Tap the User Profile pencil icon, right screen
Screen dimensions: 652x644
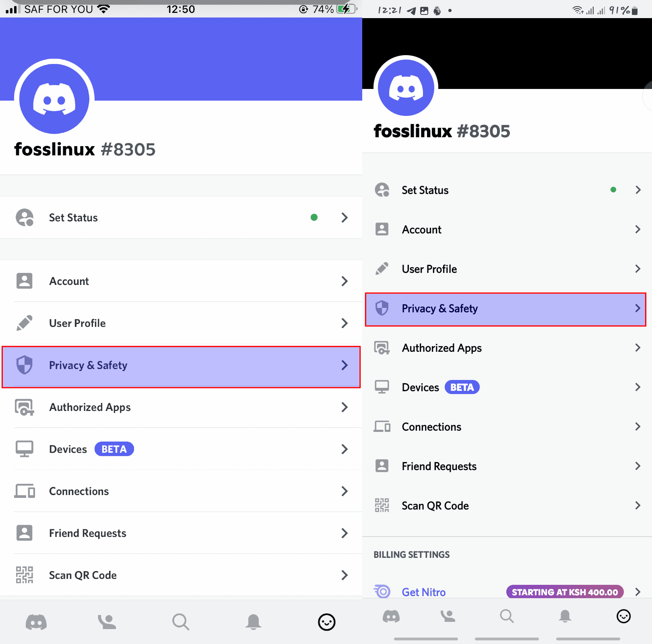tap(382, 268)
